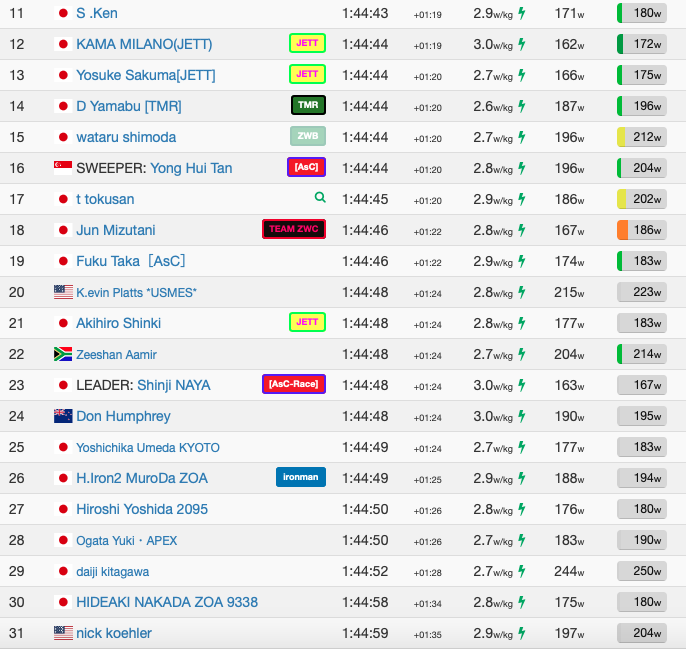Click Japan flag beside daiji kitagawa

63,571
